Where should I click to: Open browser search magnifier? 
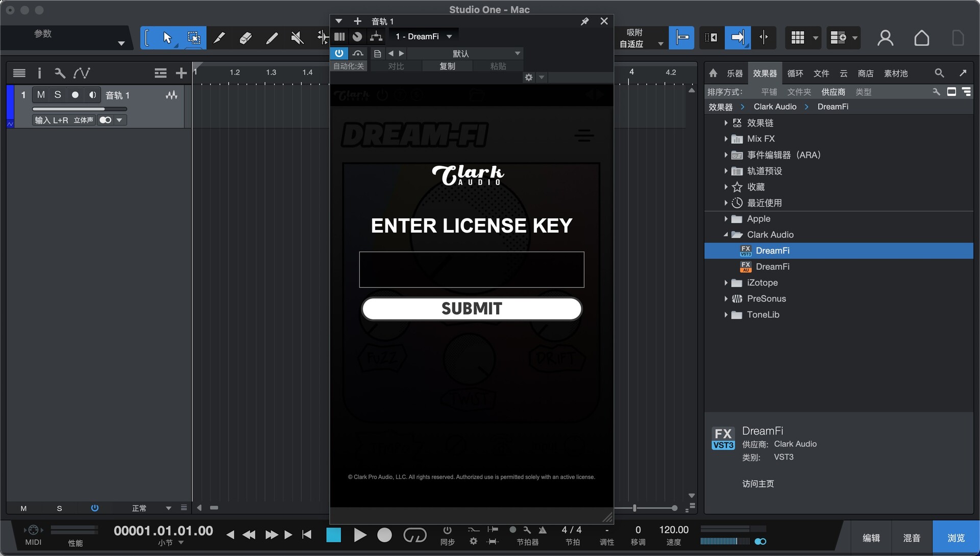point(939,73)
